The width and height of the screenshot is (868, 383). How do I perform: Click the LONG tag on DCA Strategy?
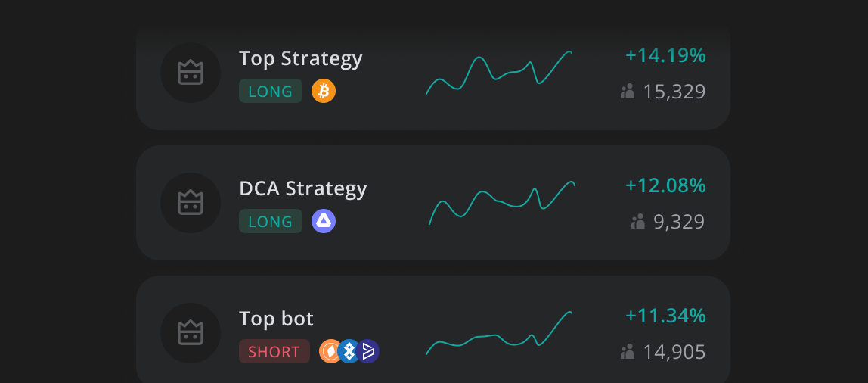click(x=271, y=221)
